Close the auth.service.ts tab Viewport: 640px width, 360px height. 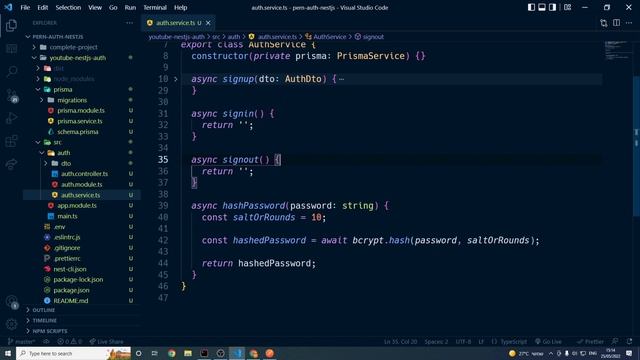(x=208, y=23)
